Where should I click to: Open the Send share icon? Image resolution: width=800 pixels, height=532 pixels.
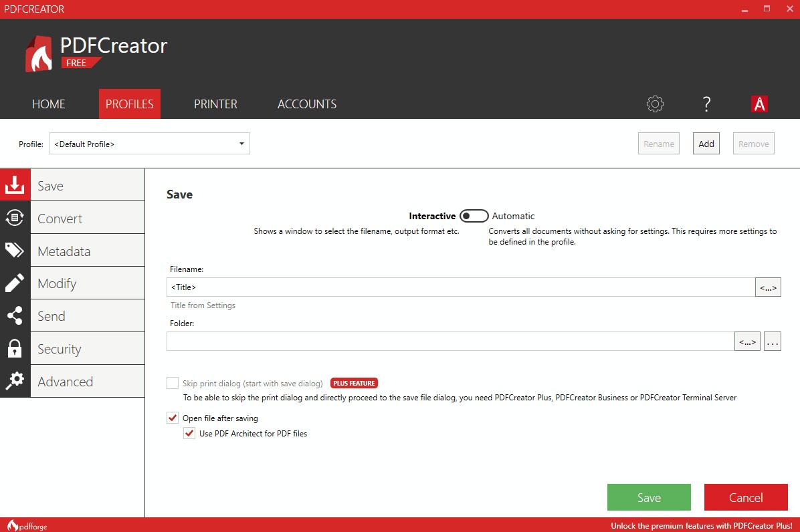15,315
